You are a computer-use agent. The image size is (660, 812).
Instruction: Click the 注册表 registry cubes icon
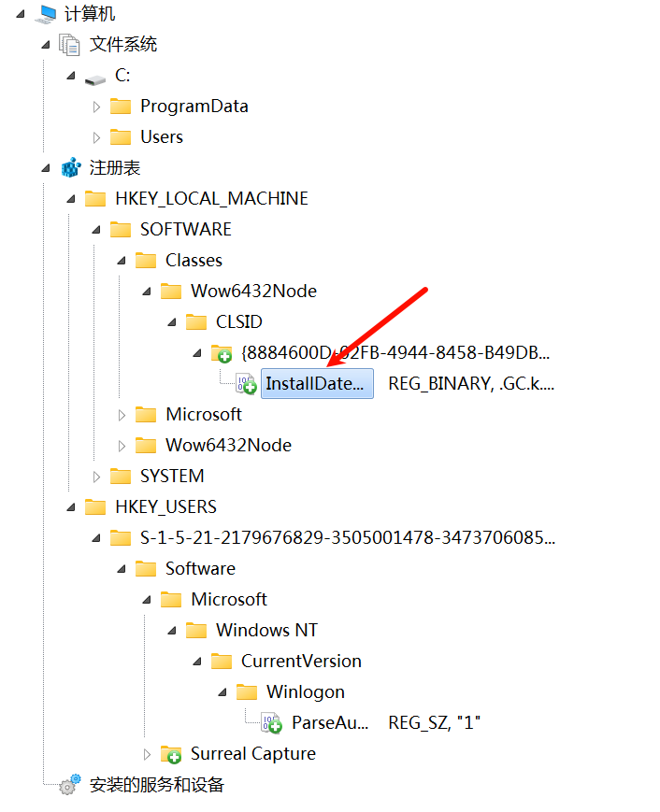coord(70,168)
